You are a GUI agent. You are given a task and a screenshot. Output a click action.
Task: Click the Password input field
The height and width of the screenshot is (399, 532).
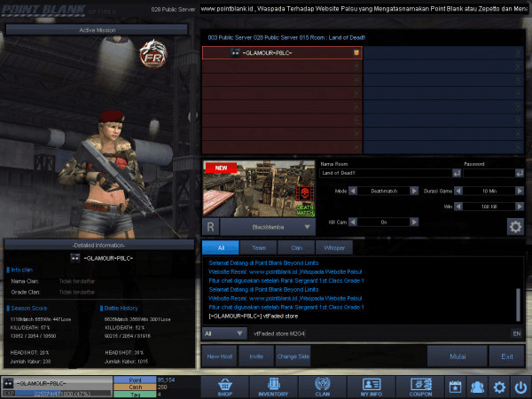[x=489, y=173]
